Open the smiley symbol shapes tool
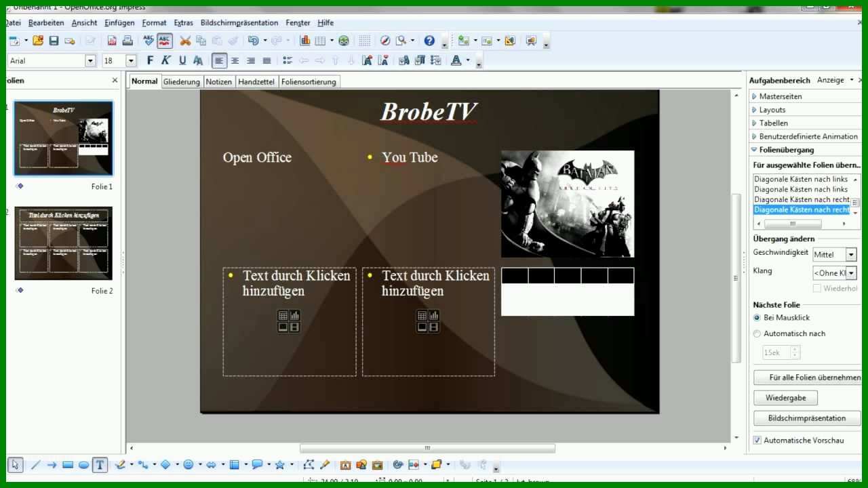Screen dimensions: 868x488 tap(189, 465)
